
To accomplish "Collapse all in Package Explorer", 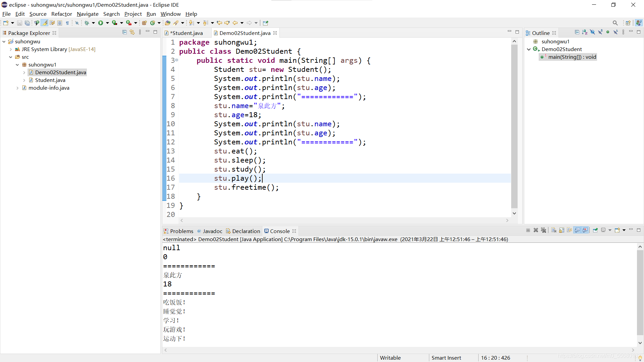I will [x=124, y=32].
